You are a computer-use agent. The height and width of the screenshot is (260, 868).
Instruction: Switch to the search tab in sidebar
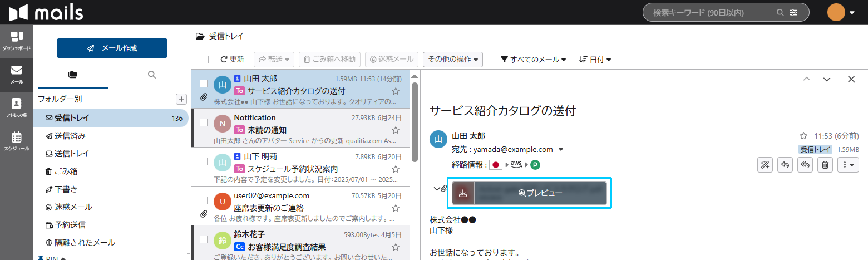pos(151,75)
